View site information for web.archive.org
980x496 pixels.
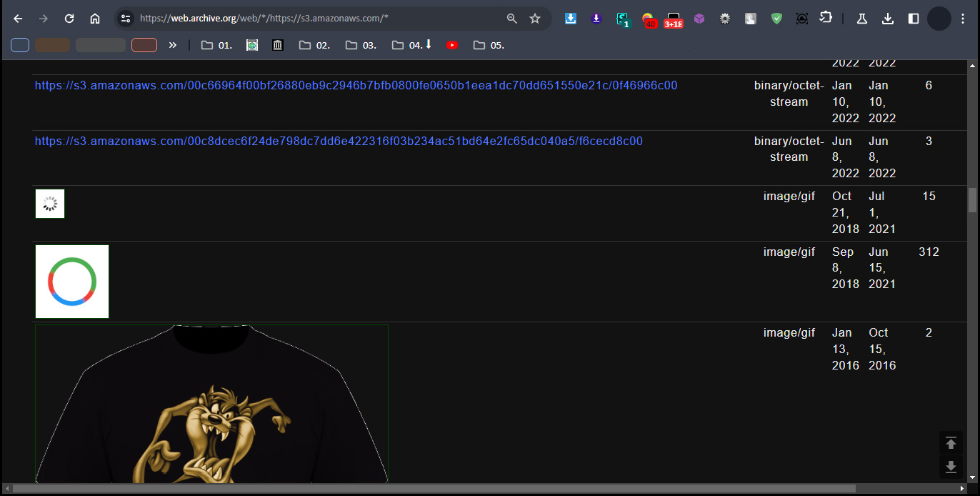point(126,19)
